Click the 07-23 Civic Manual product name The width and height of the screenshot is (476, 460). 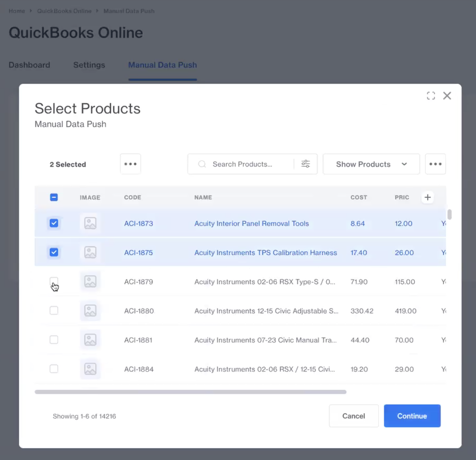[x=265, y=340]
